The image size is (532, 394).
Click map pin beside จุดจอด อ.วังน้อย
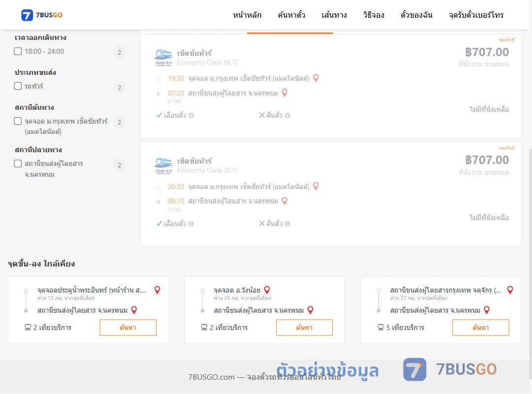[267, 290]
